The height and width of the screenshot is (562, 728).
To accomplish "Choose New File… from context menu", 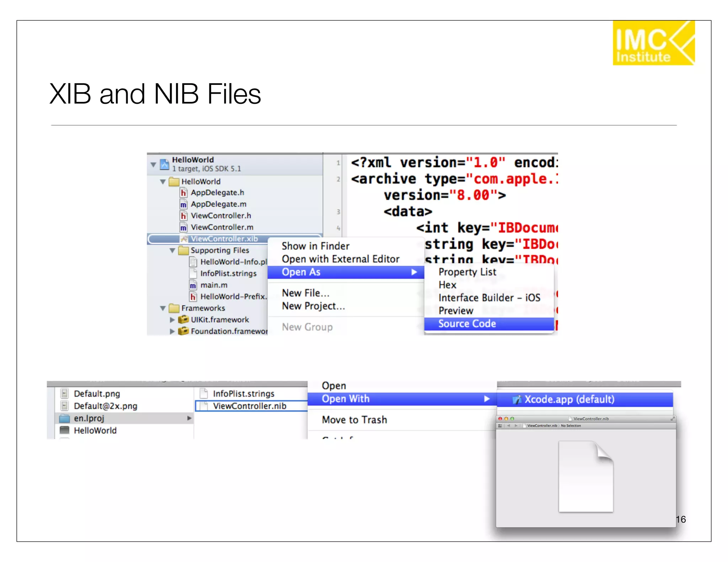I will (x=306, y=293).
